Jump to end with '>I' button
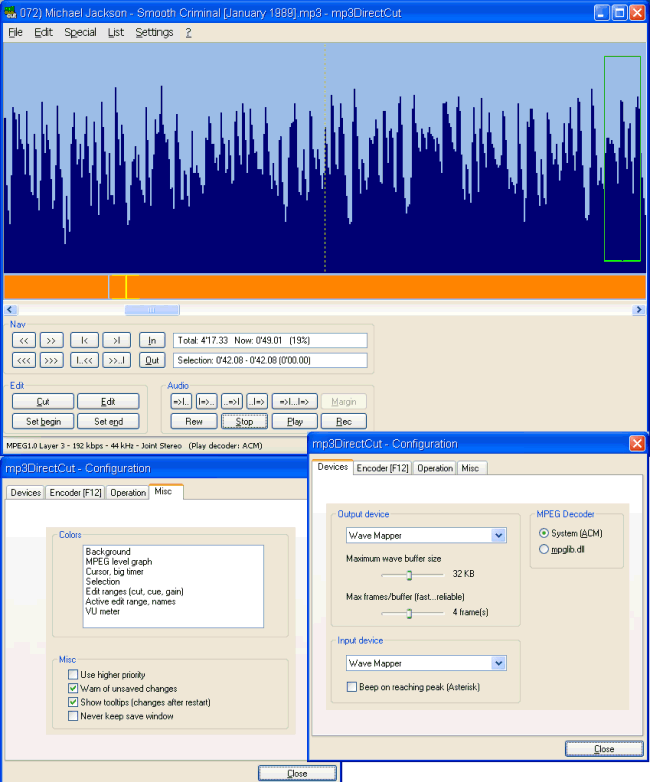This screenshot has height=782, width=650. 116,341
